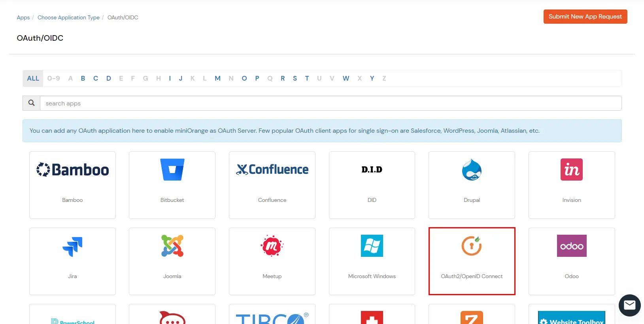644x324 pixels.
Task: Click Submit New App Request button
Action: [585, 17]
